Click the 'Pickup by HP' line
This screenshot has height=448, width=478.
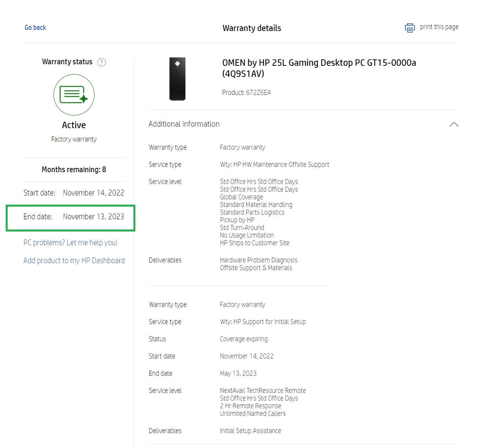[x=237, y=220]
